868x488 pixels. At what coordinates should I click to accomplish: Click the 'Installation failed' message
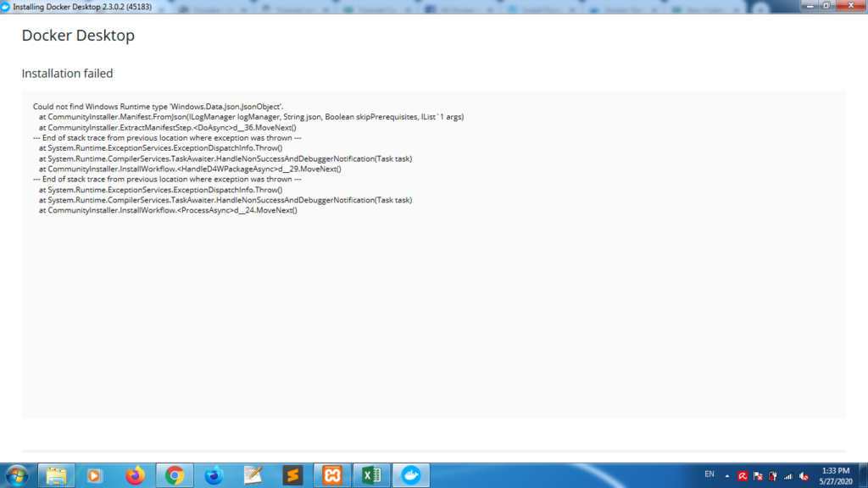(67, 74)
